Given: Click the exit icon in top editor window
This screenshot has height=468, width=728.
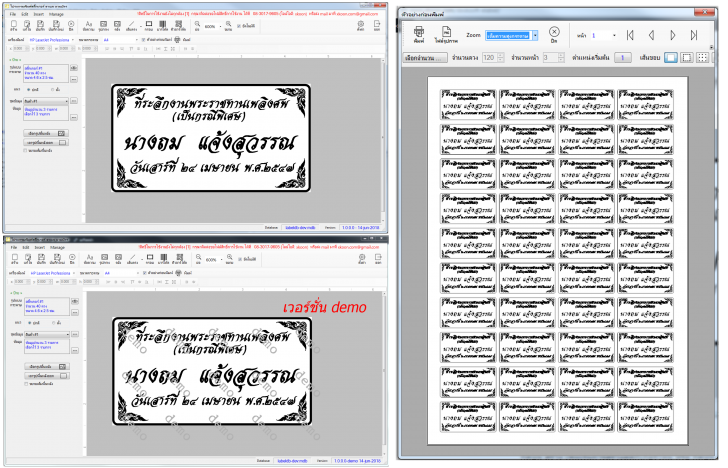Looking at the screenshot, I should pos(377,25).
